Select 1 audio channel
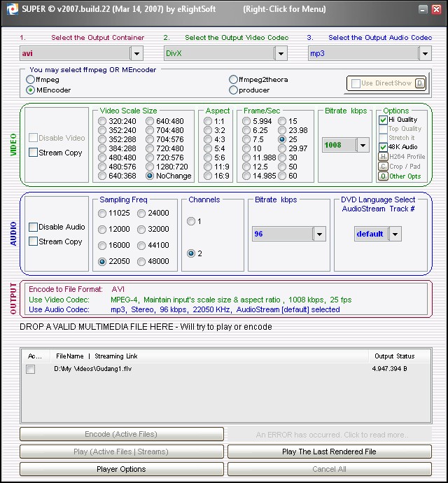This screenshot has height=483, width=448. (x=191, y=221)
